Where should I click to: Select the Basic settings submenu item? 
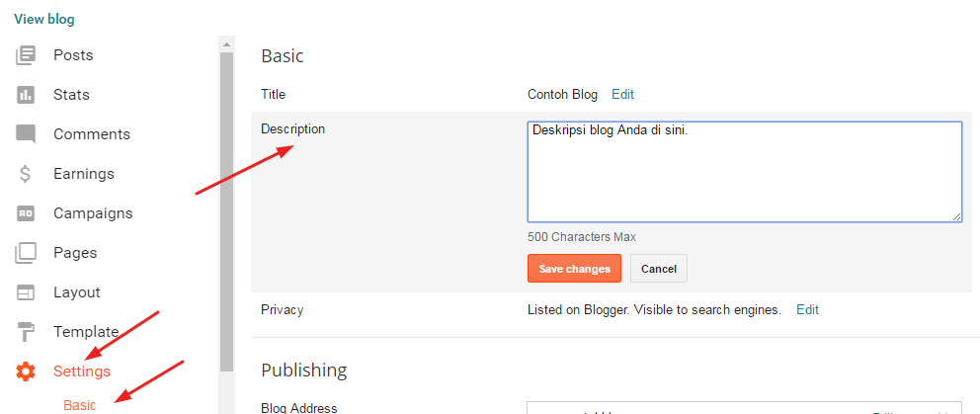tap(79, 405)
